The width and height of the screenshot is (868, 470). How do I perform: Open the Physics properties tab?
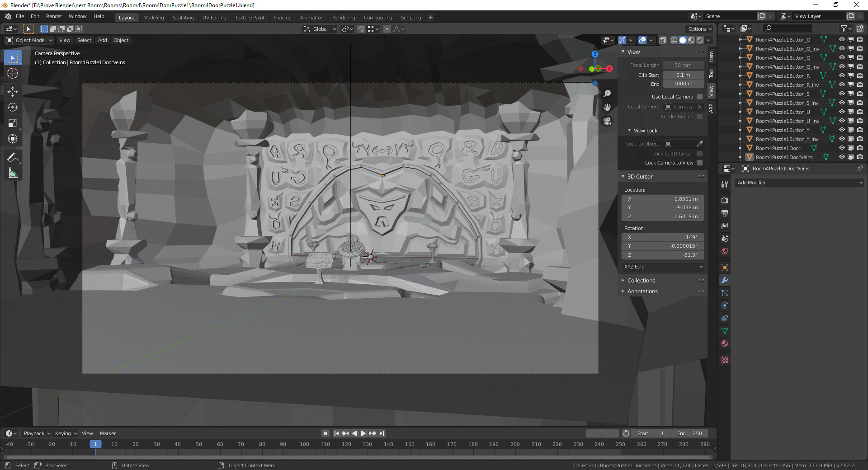click(x=725, y=305)
